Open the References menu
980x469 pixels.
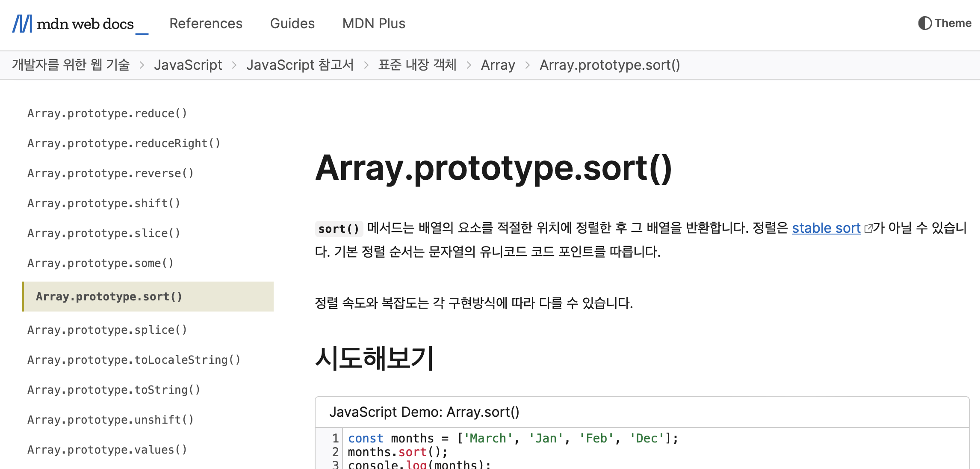click(x=206, y=24)
